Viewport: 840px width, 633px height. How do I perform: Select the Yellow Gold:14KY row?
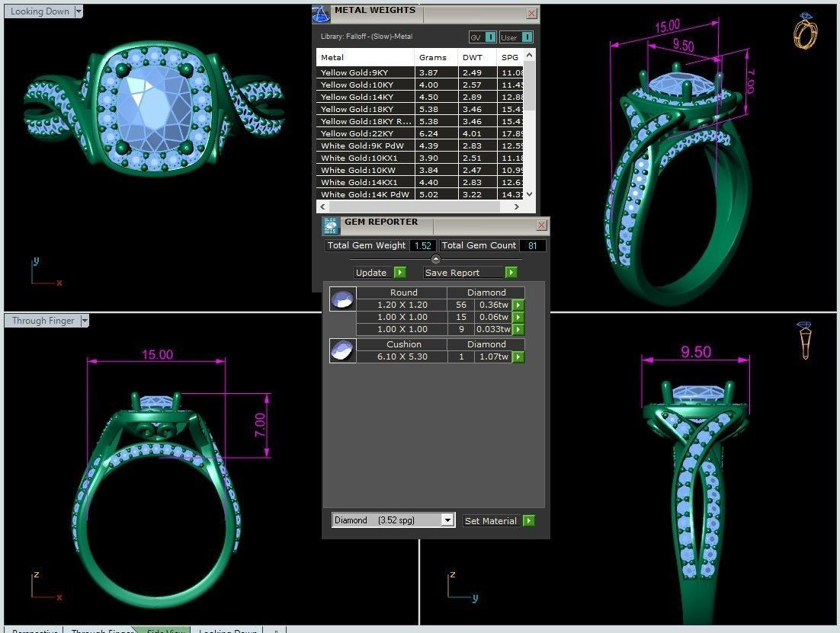click(420, 97)
